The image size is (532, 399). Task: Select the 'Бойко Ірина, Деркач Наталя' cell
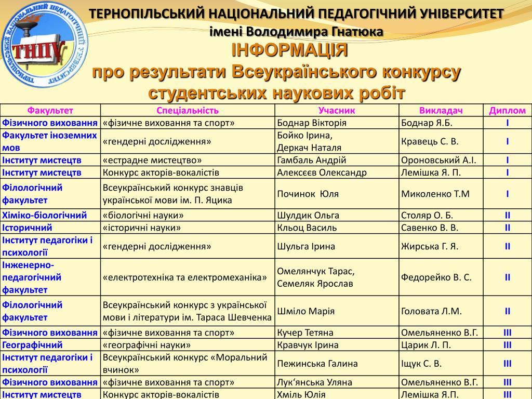coord(337,141)
